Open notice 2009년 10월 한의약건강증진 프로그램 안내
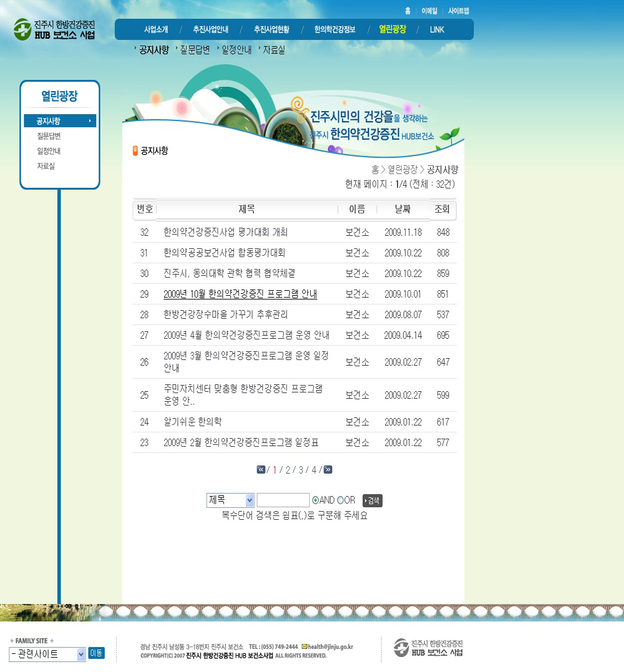The height and width of the screenshot is (672, 624). tap(240, 294)
